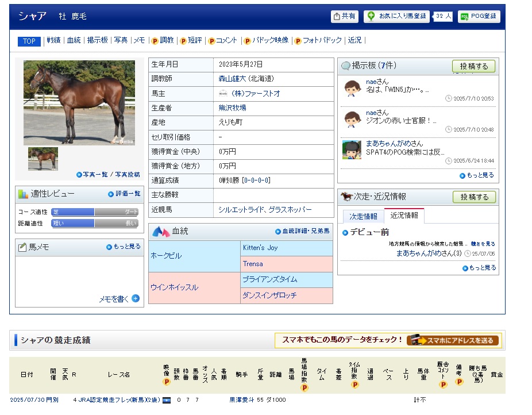The image size is (532, 415).
Task: Open naeさん post 名は、「WIN5」か
Action: point(398,90)
